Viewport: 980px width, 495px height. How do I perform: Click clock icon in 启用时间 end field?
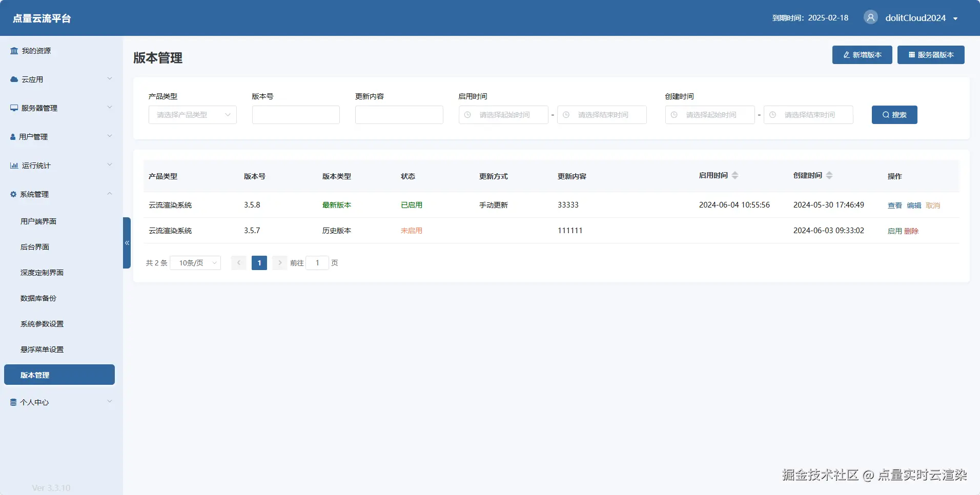(x=566, y=115)
